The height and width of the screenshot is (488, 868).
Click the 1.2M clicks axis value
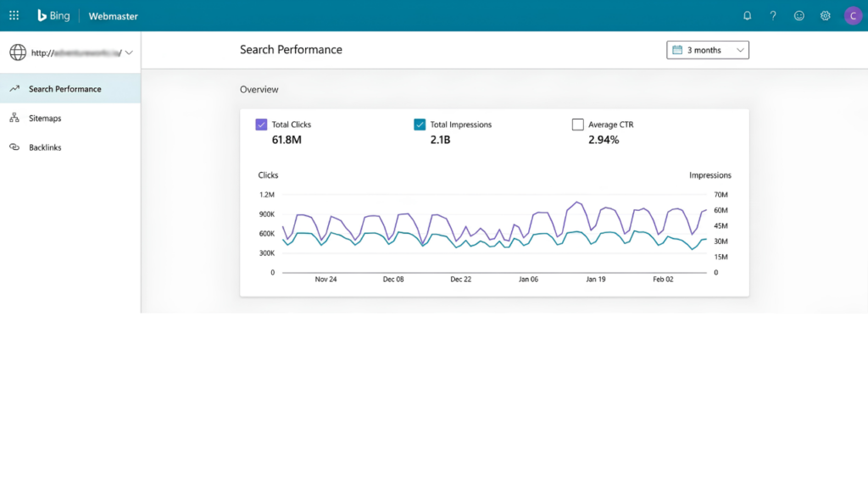[267, 195]
